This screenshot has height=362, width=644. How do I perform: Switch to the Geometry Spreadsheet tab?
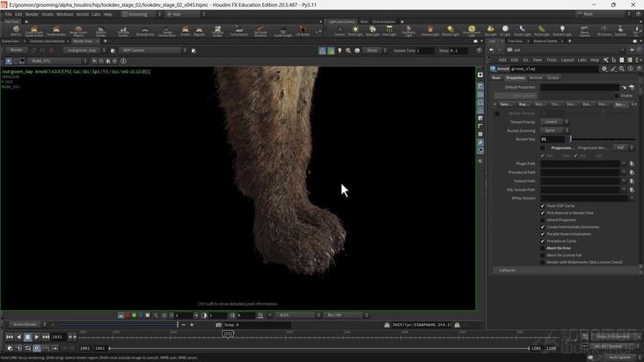(47, 41)
